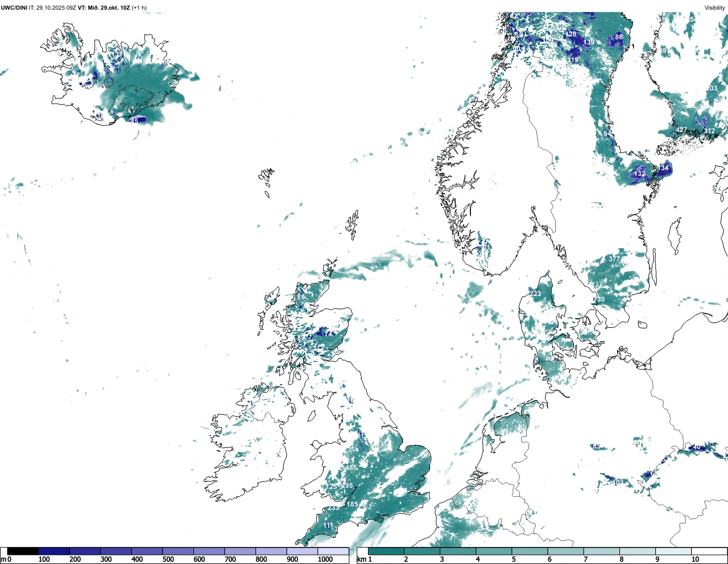The height and width of the screenshot is (564, 728).
Task: Click the white swatch beyond 10 km
Action: (709, 551)
